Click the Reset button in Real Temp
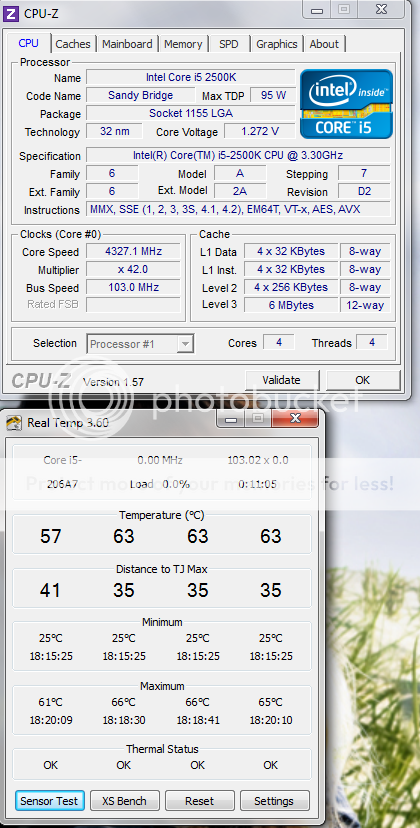 click(x=199, y=801)
